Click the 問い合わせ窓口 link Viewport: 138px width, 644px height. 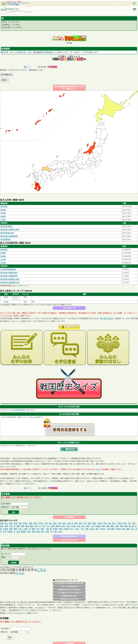[106, 318]
